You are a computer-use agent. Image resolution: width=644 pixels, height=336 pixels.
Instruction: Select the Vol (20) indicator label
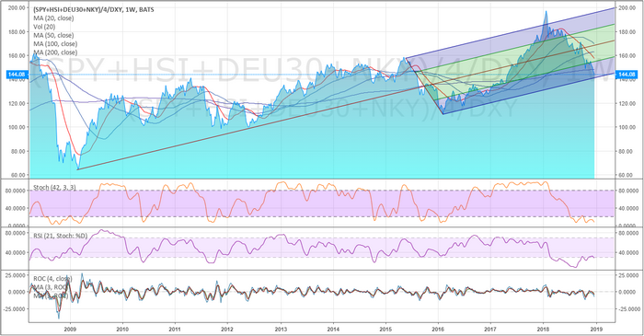[x=44, y=27]
